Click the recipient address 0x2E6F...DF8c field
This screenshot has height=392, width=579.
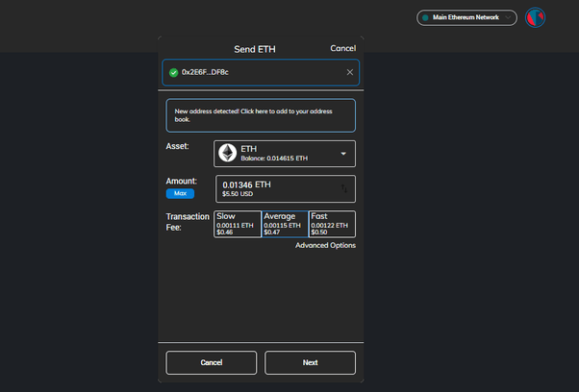point(255,72)
